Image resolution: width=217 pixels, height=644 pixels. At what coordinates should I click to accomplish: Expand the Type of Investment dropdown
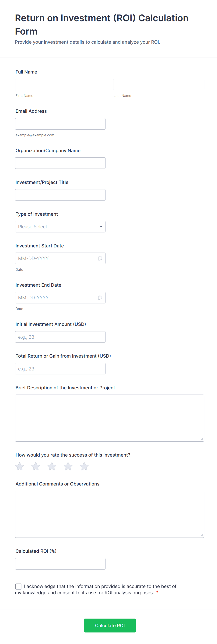tap(60, 227)
